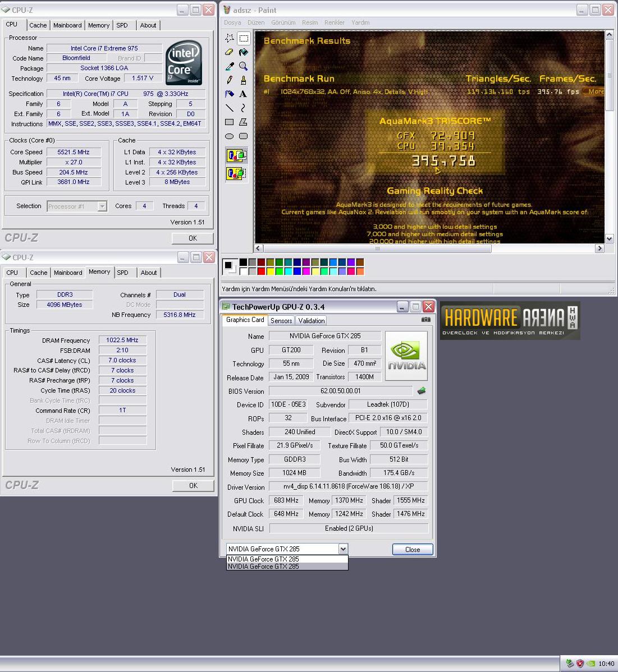Pick the white swatch in Paint palette
This screenshot has height=672, width=618.
pyautogui.click(x=243, y=271)
